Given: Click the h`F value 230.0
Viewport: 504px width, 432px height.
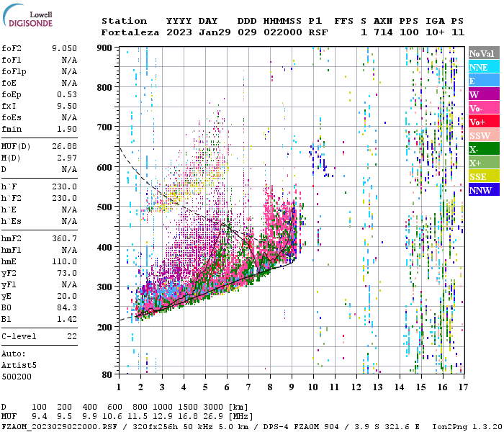Looking at the screenshot, I should coord(64,186).
